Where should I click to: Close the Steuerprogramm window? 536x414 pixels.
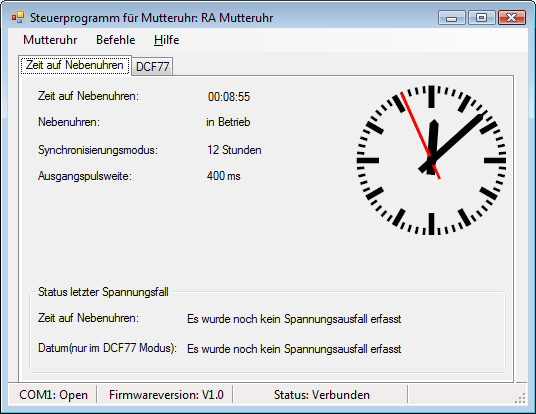pyautogui.click(x=512, y=17)
